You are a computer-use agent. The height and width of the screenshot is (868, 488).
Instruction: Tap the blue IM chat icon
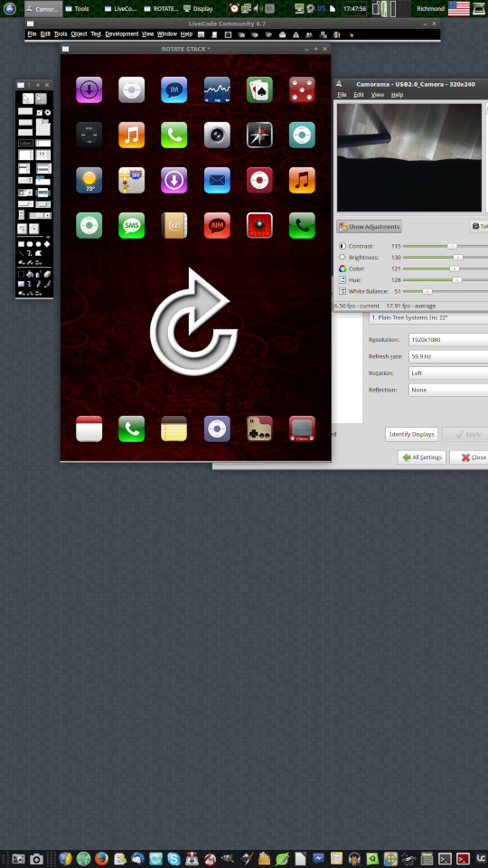pos(174,90)
